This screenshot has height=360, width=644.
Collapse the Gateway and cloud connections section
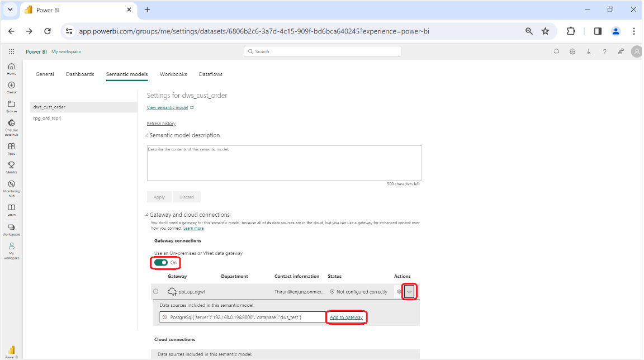pyautogui.click(x=147, y=215)
